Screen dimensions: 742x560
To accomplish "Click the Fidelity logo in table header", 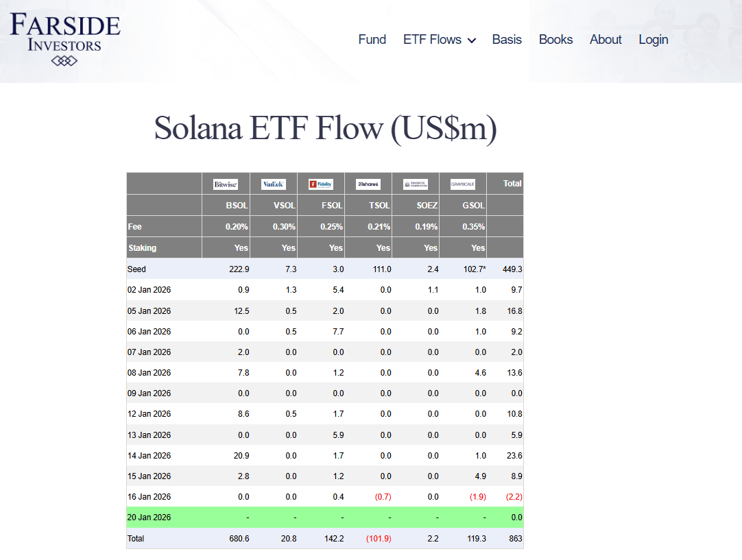I will click(320, 184).
